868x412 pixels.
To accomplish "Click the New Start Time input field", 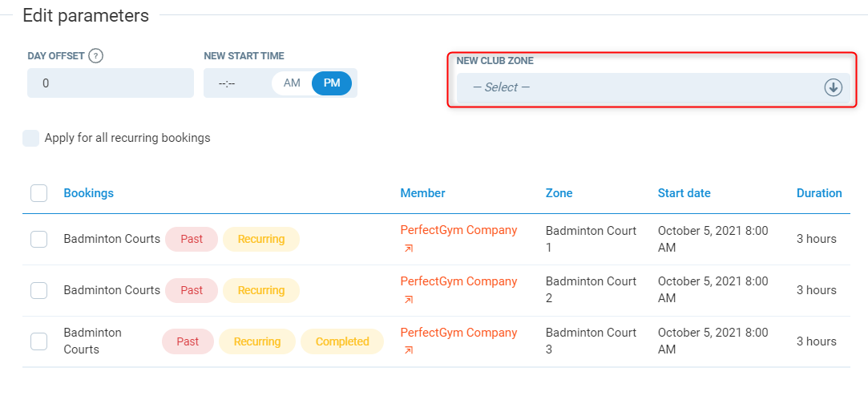I will pyautogui.click(x=236, y=83).
